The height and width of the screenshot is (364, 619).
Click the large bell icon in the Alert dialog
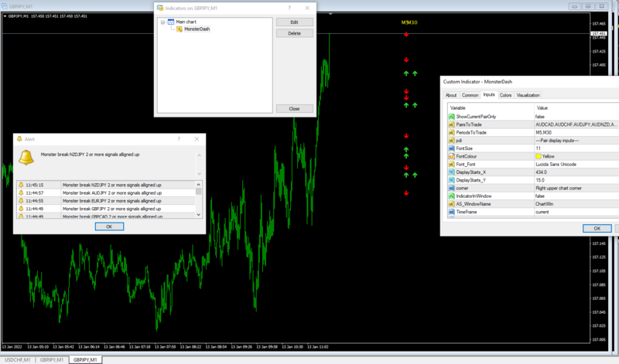(26, 158)
